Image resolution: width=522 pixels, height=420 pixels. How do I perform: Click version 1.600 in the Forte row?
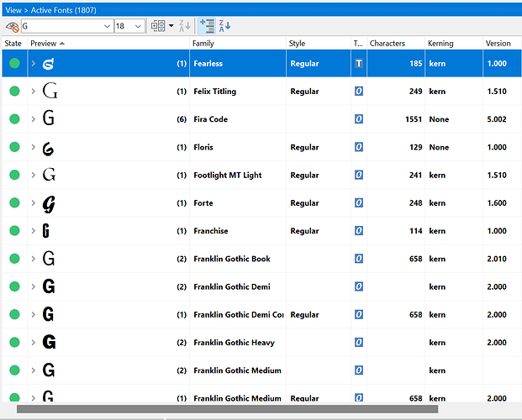[x=497, y=202]
